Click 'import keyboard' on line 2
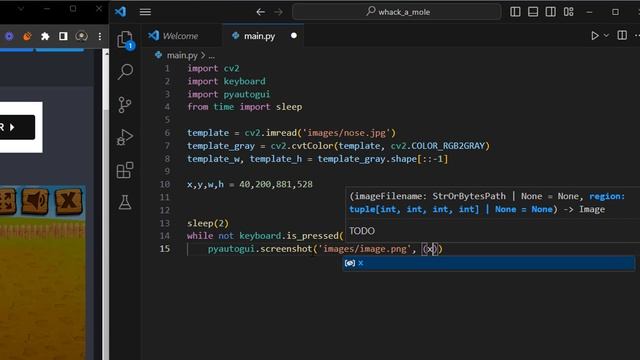640x360 pixels. [x=226, y=81]
